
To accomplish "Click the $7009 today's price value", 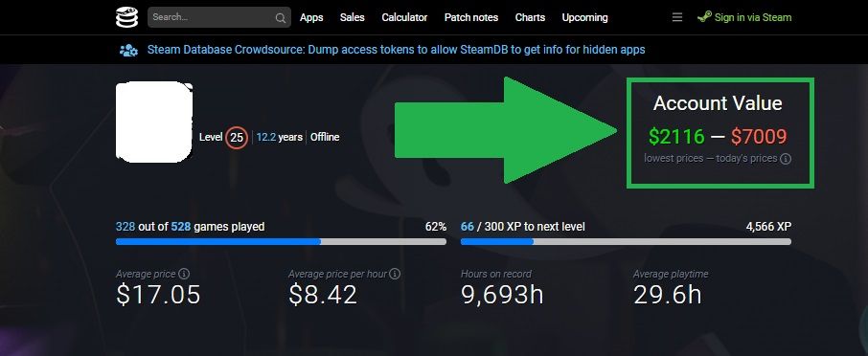I will tap(759, 137).
